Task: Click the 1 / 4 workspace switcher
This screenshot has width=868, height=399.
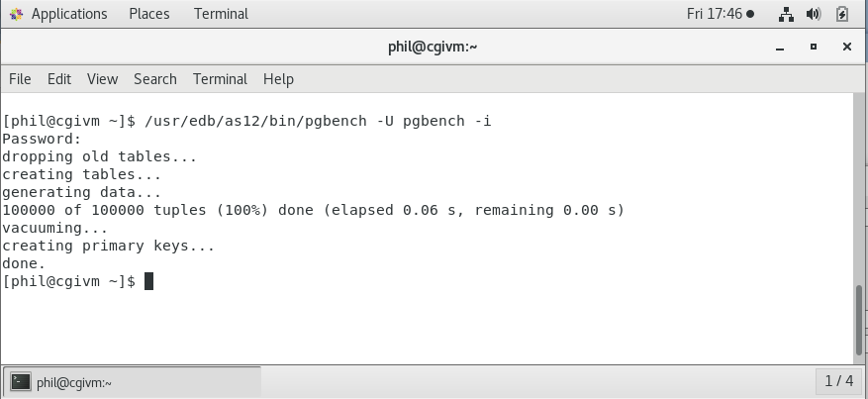Action: tap(837, 381)
